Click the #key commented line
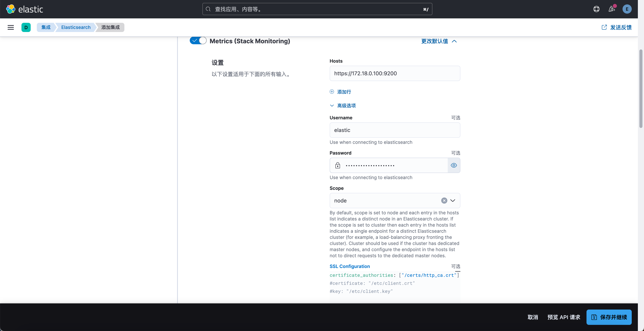The height and width of the screenshot is (331, 644). point(361,291)
